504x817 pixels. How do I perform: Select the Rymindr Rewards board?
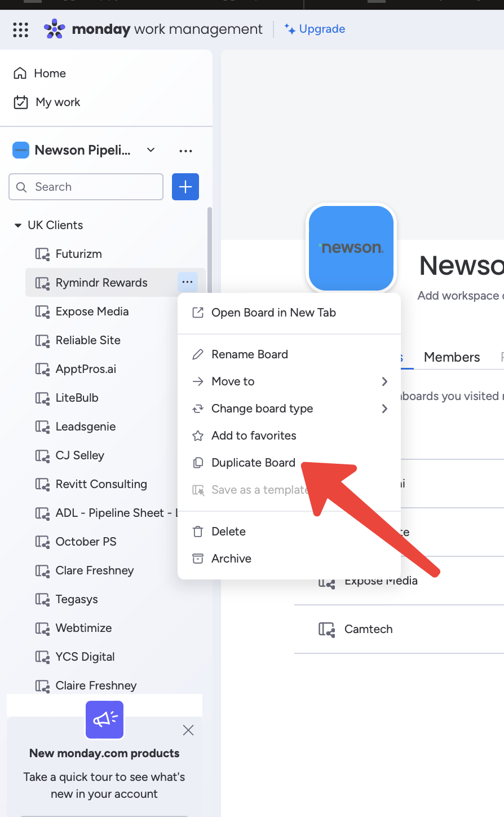[x=101, y=283]
